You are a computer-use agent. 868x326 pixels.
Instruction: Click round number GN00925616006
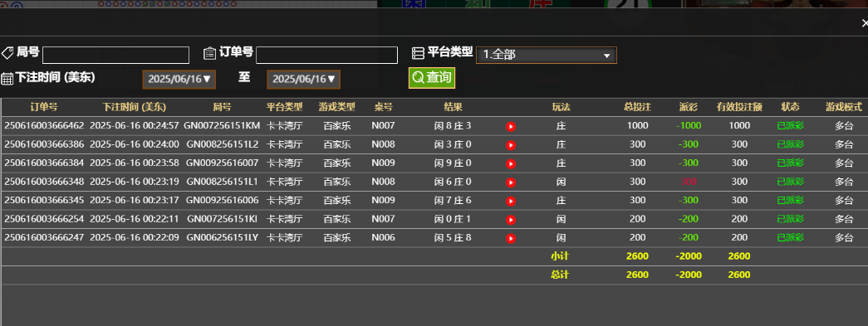222,201
